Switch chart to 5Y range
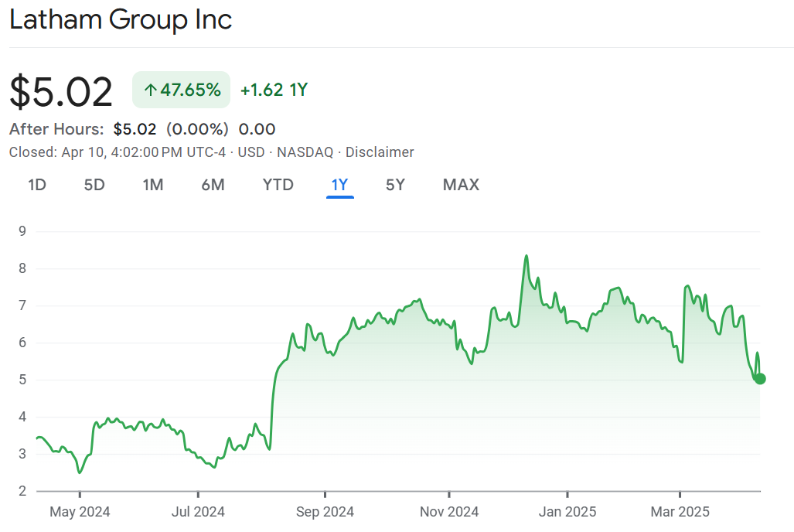Viewport: 794px width, 532px height. click(395, 185)
